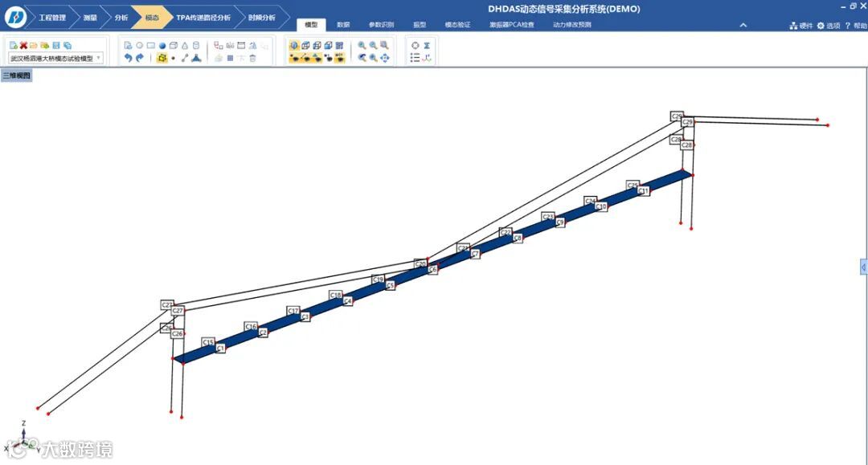Go to the 测量 workflow step
The image size is (868, 465).
tap(90, 18)
